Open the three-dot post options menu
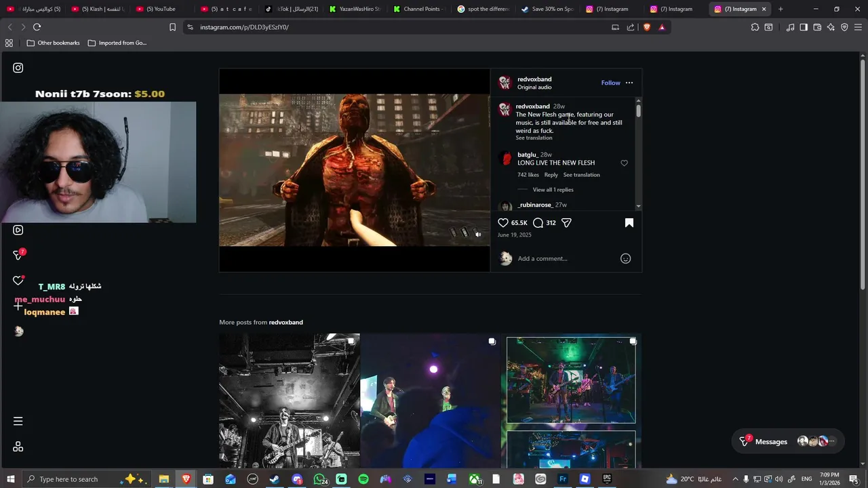868x488 pixels. click(629, 83)
